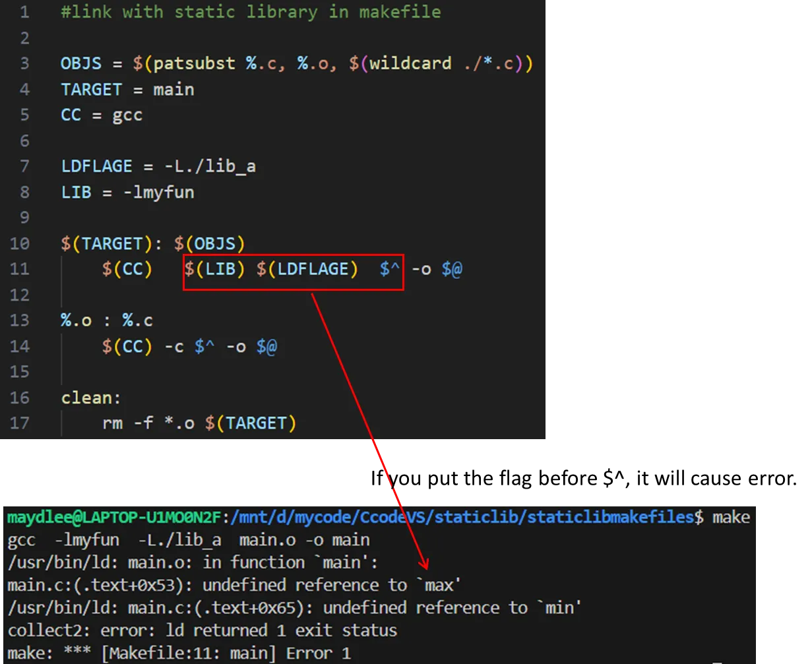The height and width of the screenshot is (664, 812).
Task: Click line number 11 in the gutter
Action: (20, 269)
